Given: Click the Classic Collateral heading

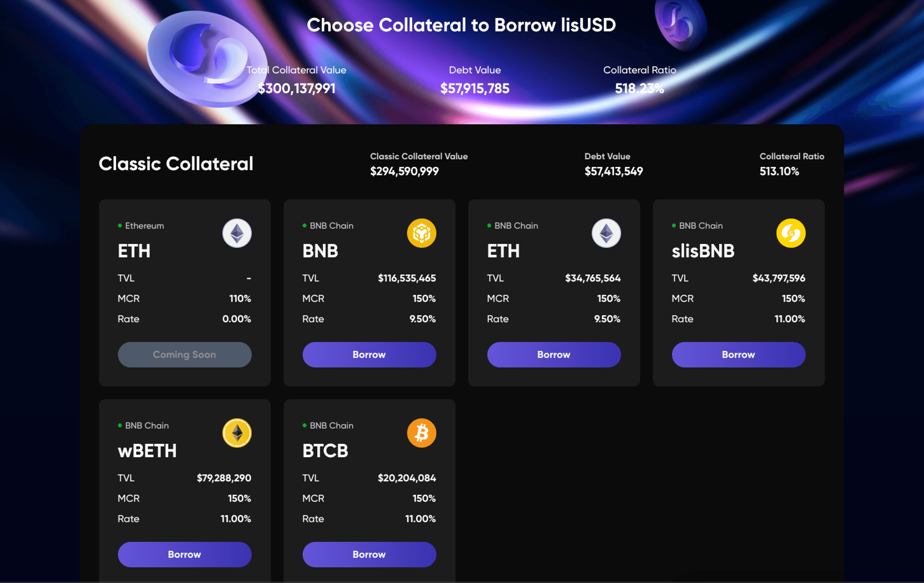Looking at the screenshot, I should coord(176,164).
